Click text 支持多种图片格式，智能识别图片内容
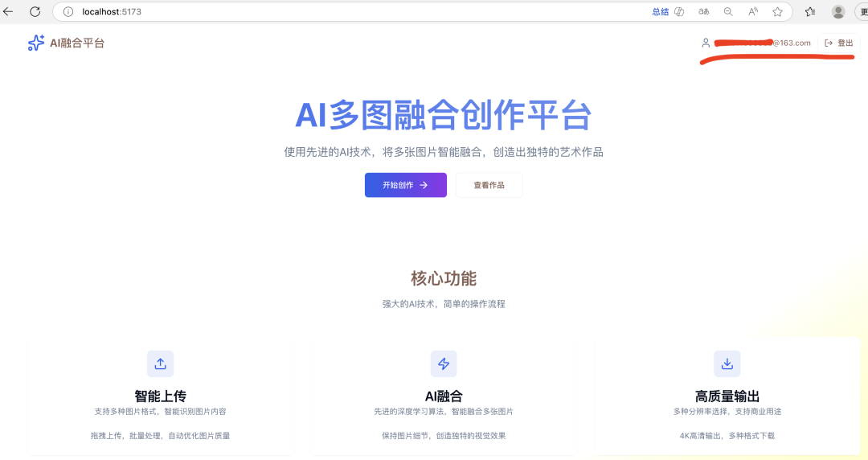The width and height of the screenshot is (868, 460). [x=161, y=411]
